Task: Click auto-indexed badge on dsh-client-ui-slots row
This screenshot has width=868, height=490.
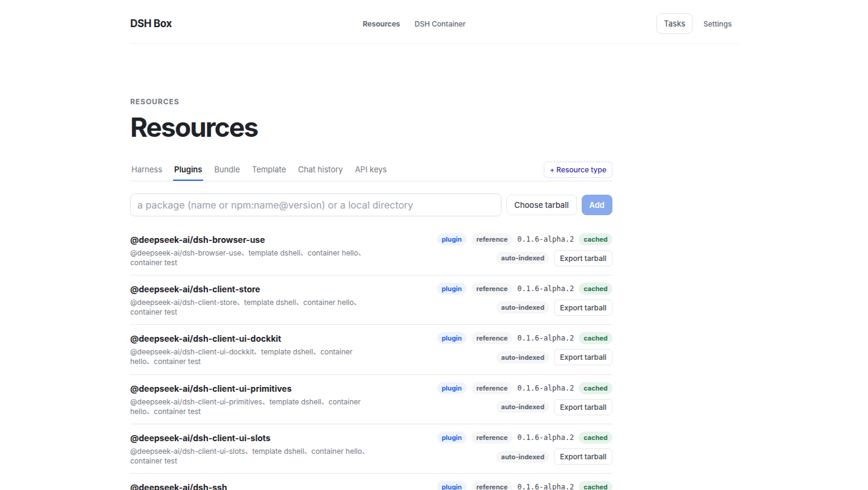Action: (x=523, y=457)
